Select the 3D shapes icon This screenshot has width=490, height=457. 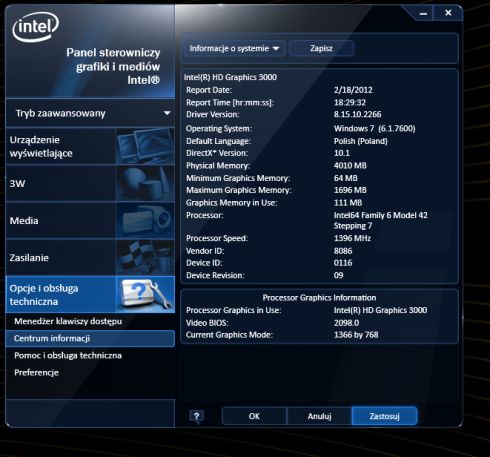(145, 183)
